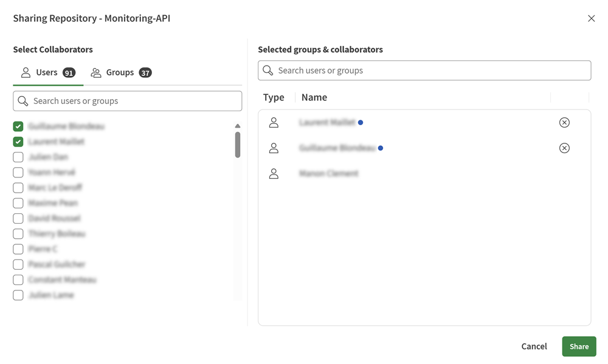The width and height of the screenshot is (608, 364).
Task: Click the person icon beside Manon Clement
Action: tap(274, 173)
